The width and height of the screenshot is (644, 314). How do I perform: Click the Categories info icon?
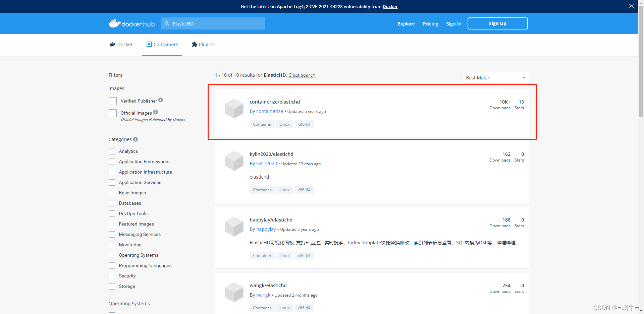(136, 139)
